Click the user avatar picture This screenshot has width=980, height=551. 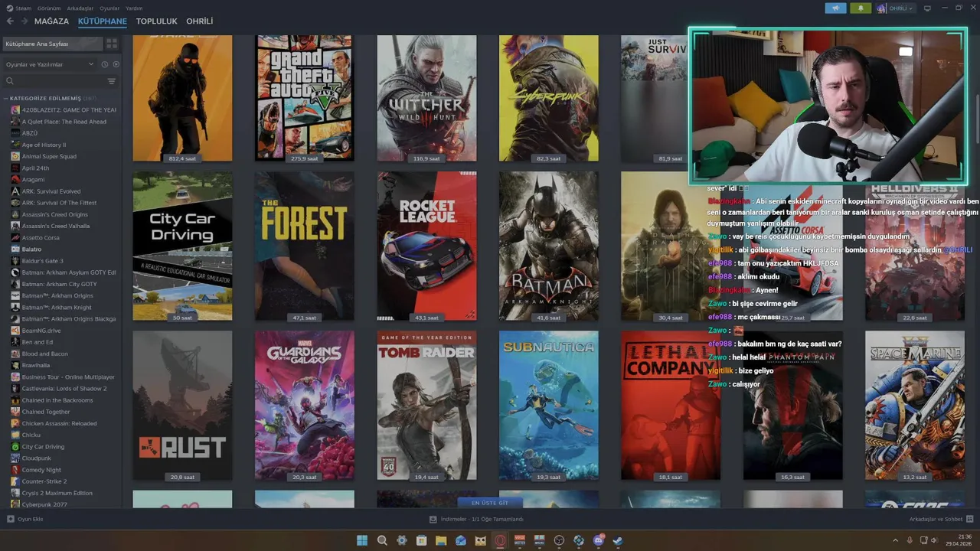coord(881,8)
